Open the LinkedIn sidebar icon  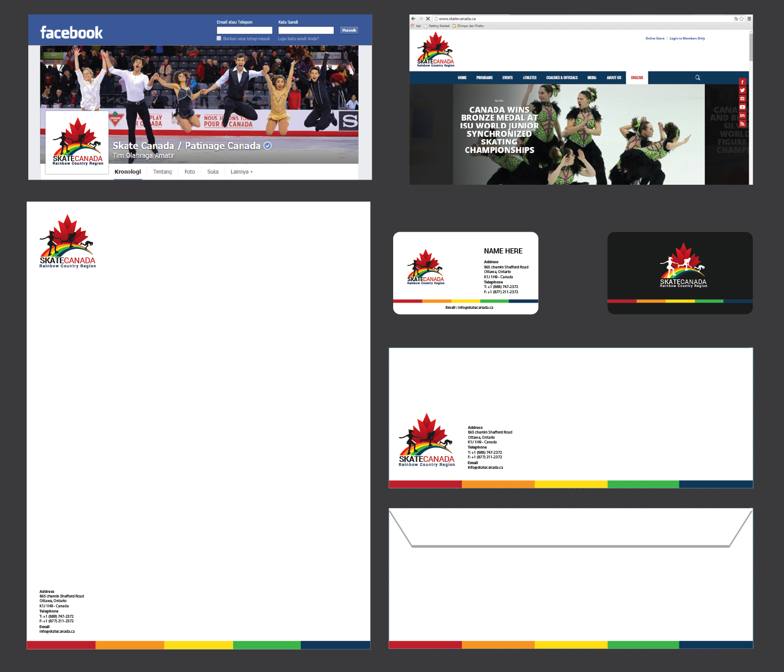[742, 115]
